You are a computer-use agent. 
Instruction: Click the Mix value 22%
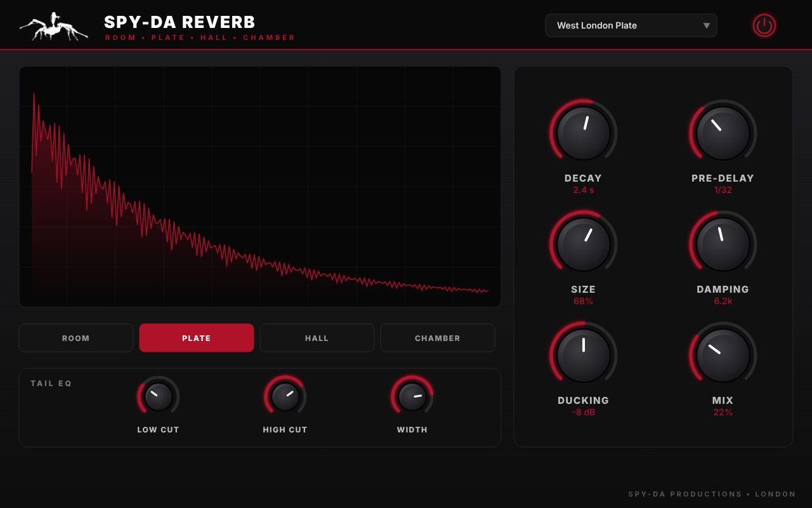point(723,412)
